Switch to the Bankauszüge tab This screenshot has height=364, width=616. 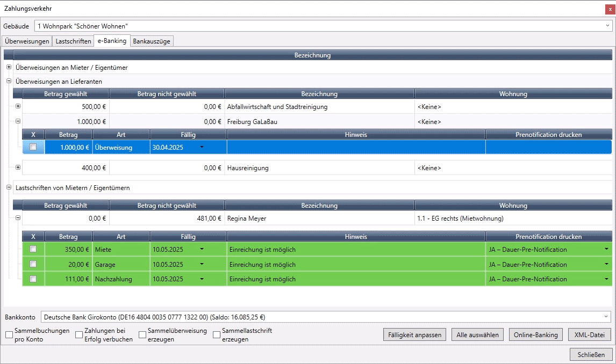tap(152, 41)
